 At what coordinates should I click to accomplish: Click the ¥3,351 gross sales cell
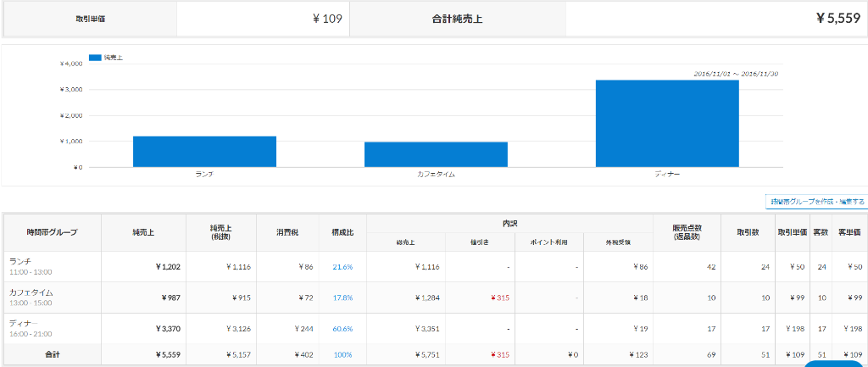427,329
